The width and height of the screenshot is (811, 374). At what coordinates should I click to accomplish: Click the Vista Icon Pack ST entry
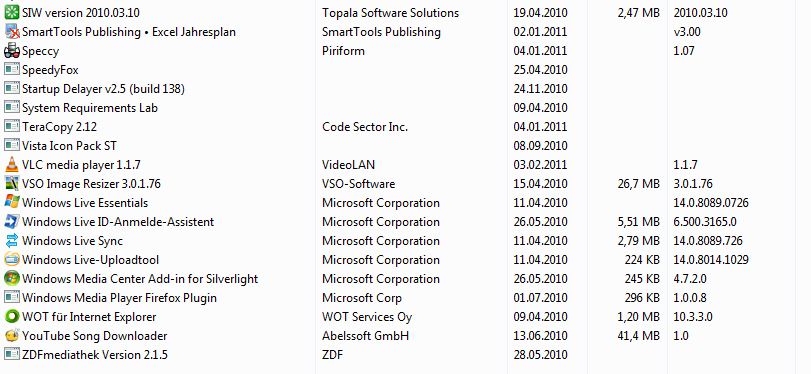(x=69, y=146)
